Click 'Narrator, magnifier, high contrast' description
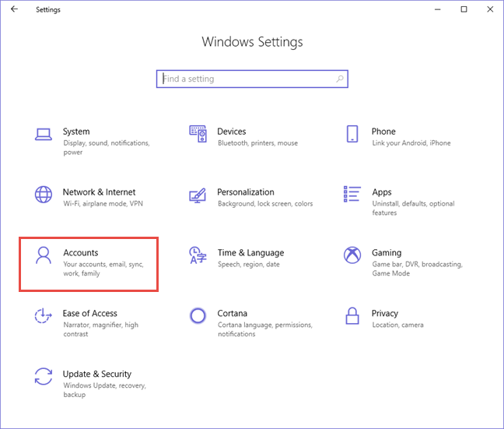This screenshot has width=504, height=429. click(x=100, y=329)
